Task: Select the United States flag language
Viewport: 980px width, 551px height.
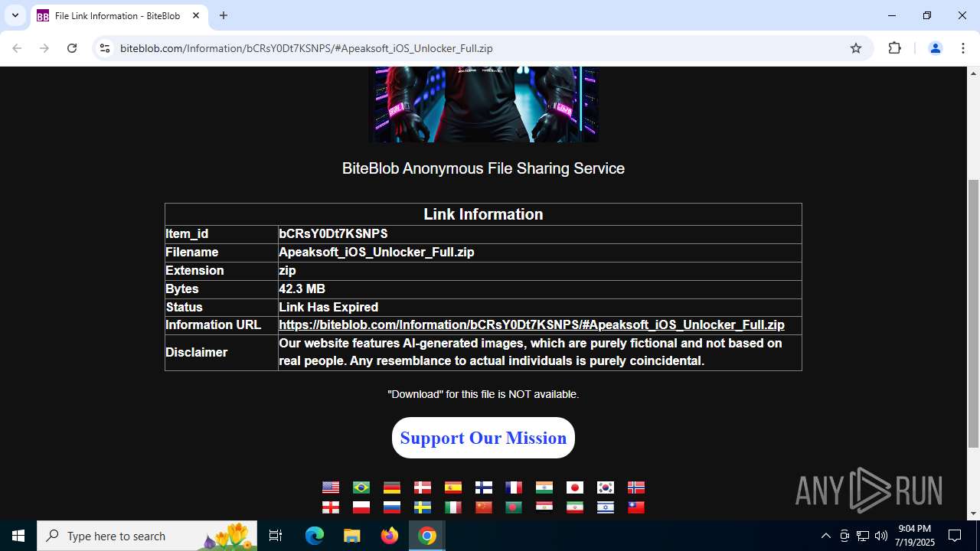Action: click(331, 487)
